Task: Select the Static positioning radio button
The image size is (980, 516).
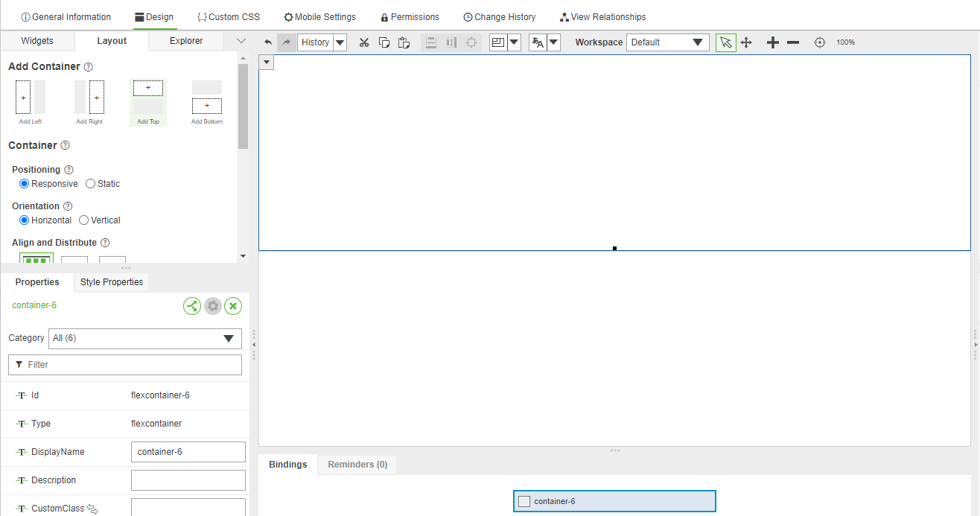Action: (x=91, y=183)
